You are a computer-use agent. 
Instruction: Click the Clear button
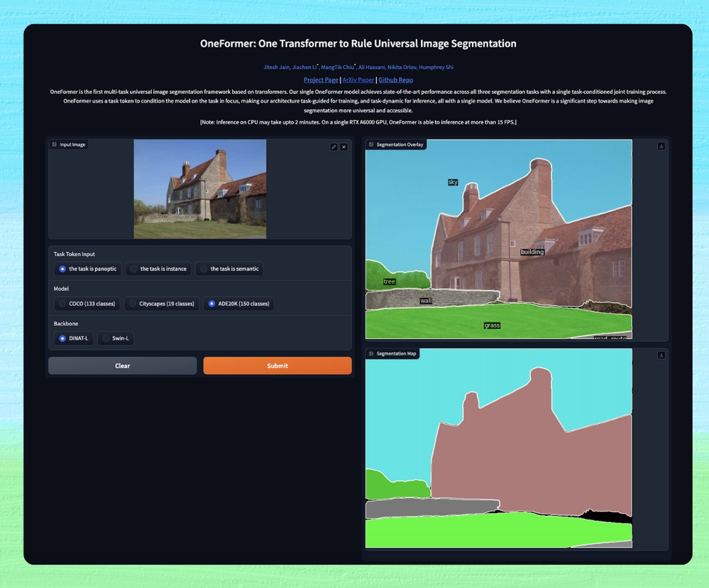point(122,366)
